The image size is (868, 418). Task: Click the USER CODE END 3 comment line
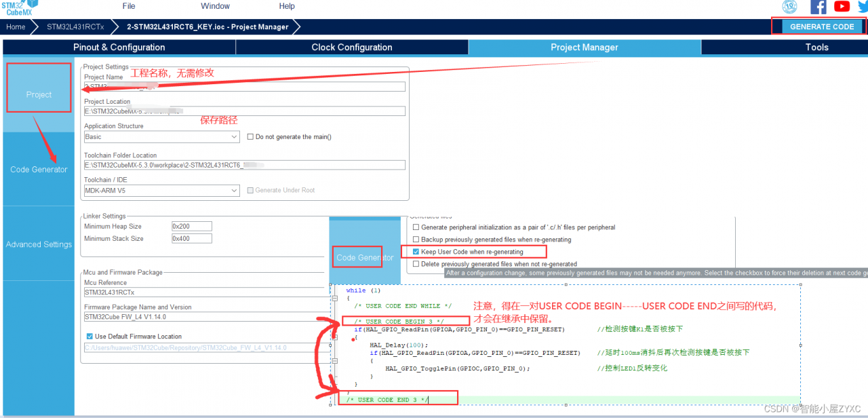click(x=387, y=400)
